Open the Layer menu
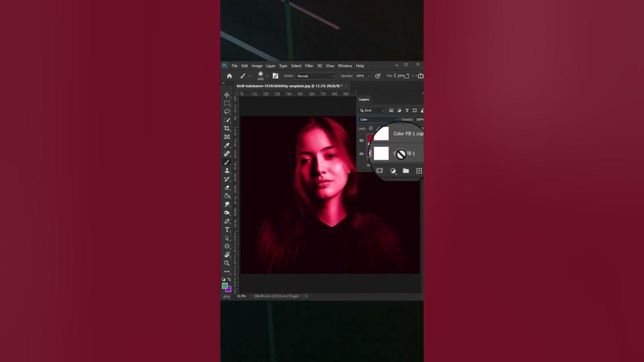Viewport: 644px width, 362px height. point(271,66)
